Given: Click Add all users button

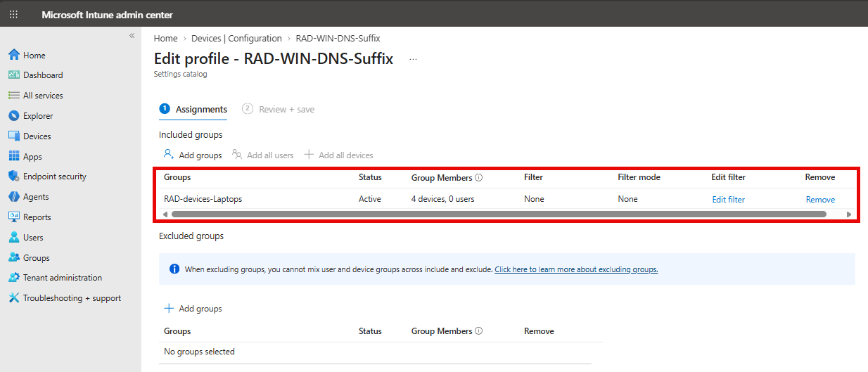Looking at the screenshot, I should coord(263,155).
